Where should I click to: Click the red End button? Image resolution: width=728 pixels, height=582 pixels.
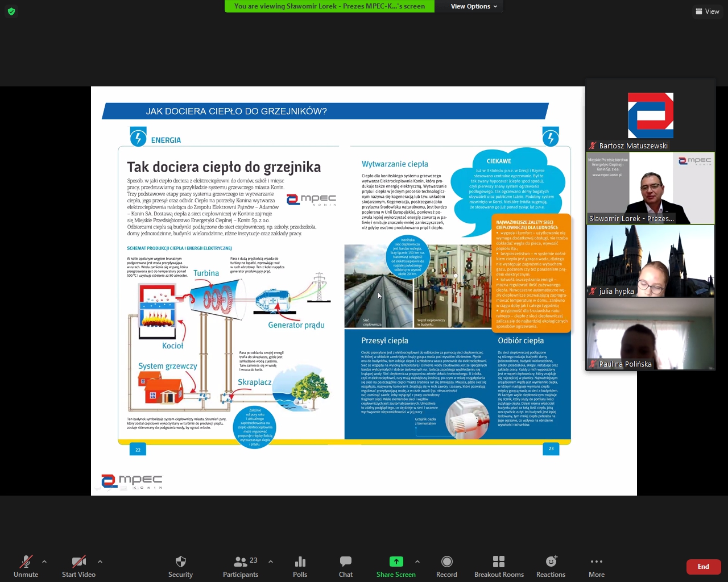click(704, 567)
